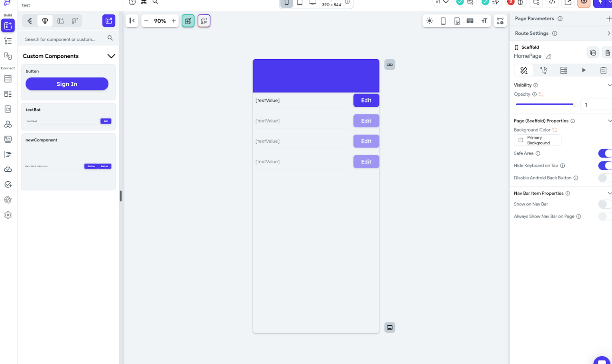Delete the Scaffold using the trash icon

point(607,52)
